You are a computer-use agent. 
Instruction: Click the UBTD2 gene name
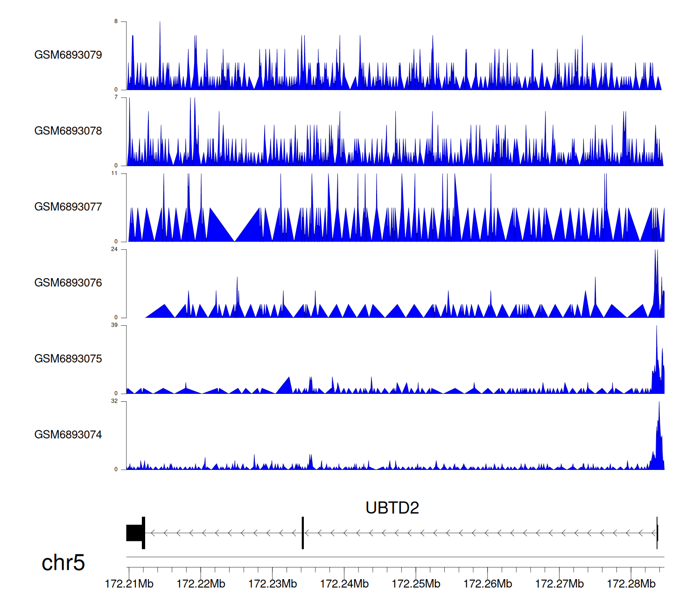[392, 508]
